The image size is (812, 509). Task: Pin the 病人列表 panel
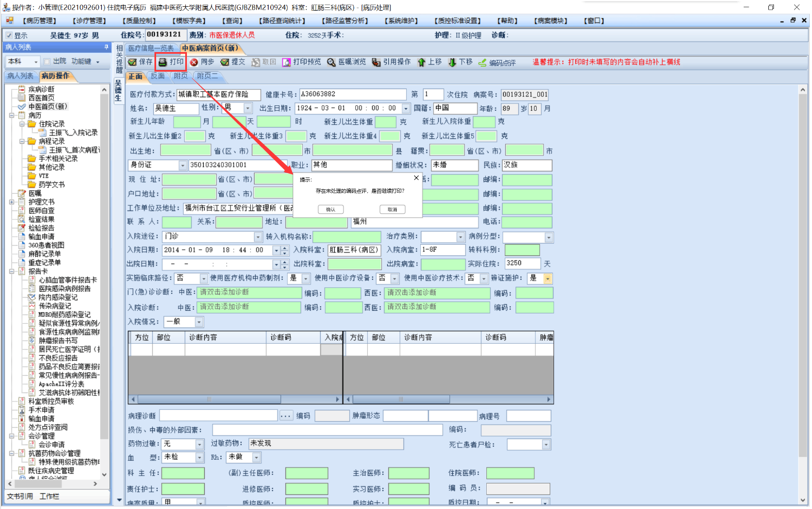106,48
